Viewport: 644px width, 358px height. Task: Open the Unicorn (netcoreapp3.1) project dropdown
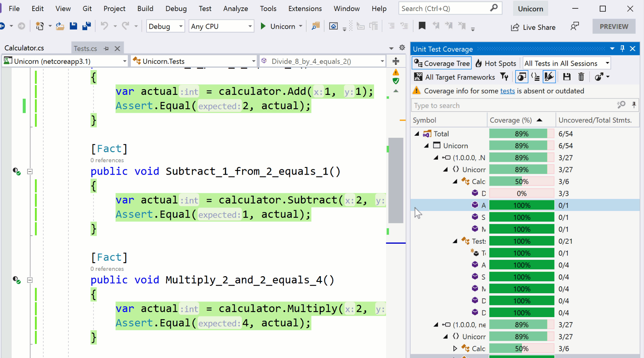click(65, 61)
